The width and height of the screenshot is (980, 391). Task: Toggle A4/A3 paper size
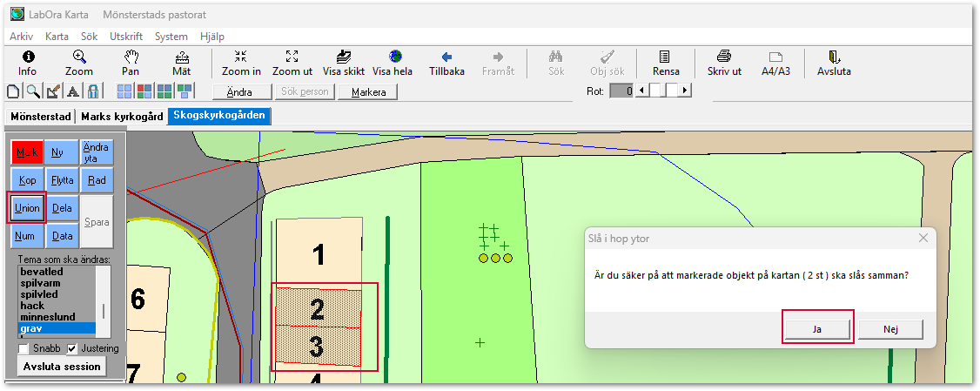pyautogui.click(x=775, y=64)
